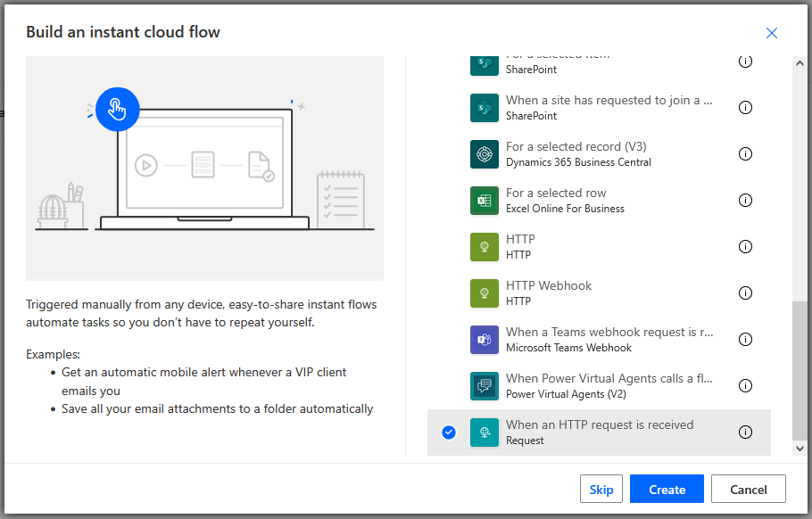Click the Dynamics 365 Business Central icon
The image size is (812, 519).
[x=485, y=154]
